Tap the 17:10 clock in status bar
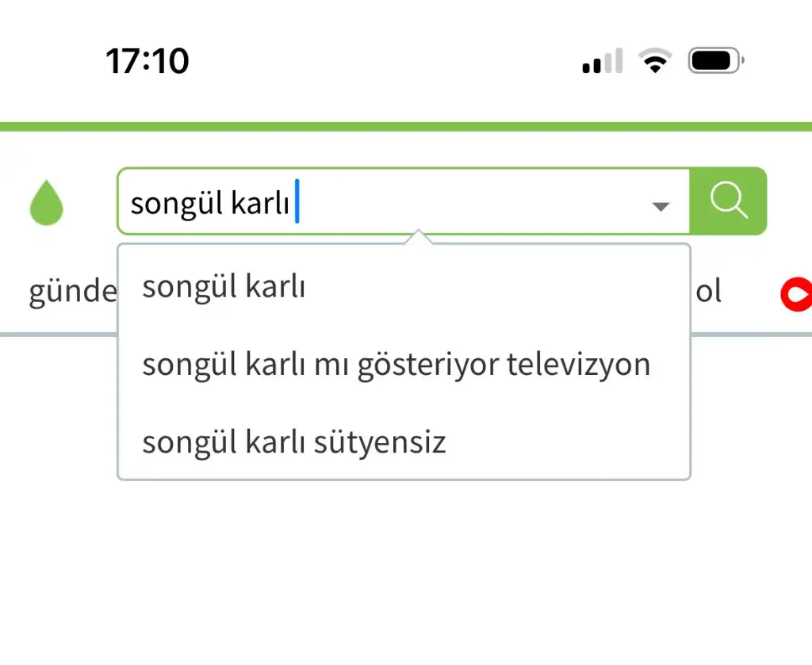812x665 pixels. point(147,61)
